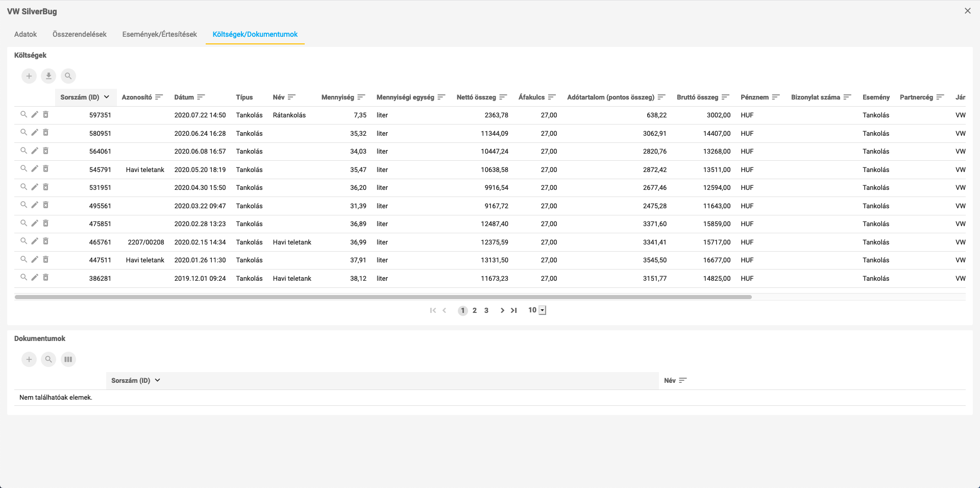Toggle sort arrow on costs Sorszám (ID) header
Viewport: 980px width, 488px height.
coord(107,97)
